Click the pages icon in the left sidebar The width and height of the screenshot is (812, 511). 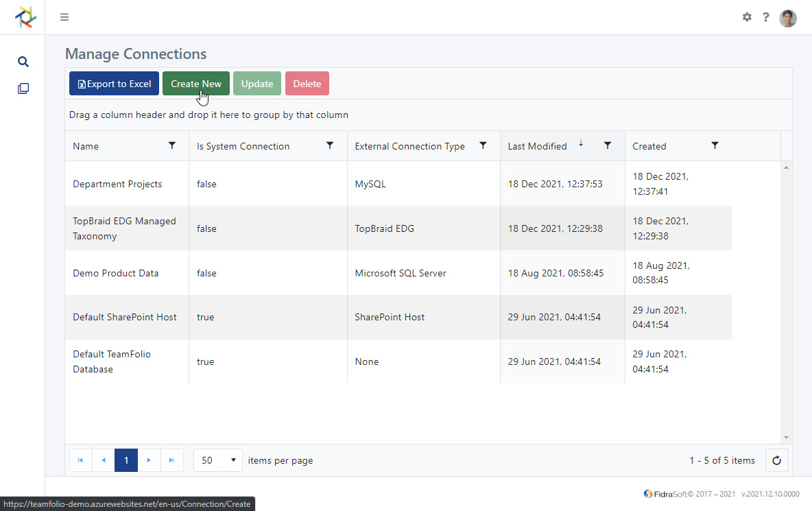coord(23,88)
